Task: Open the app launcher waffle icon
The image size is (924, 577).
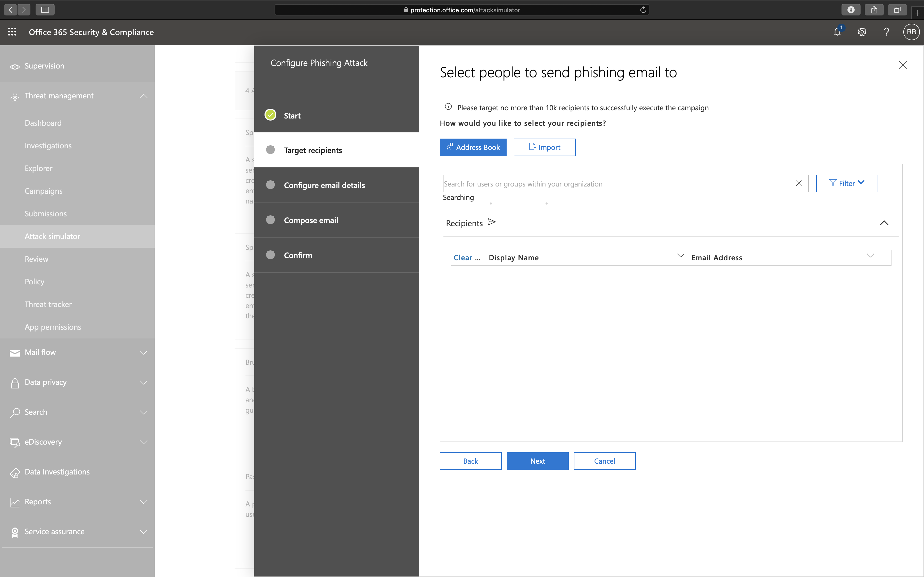Action: (12, 32)
